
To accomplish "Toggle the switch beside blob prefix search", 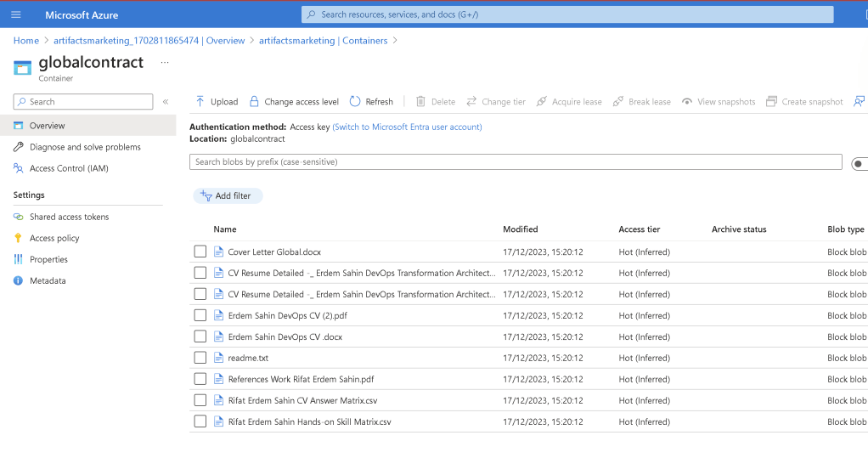I will [860, 164].
